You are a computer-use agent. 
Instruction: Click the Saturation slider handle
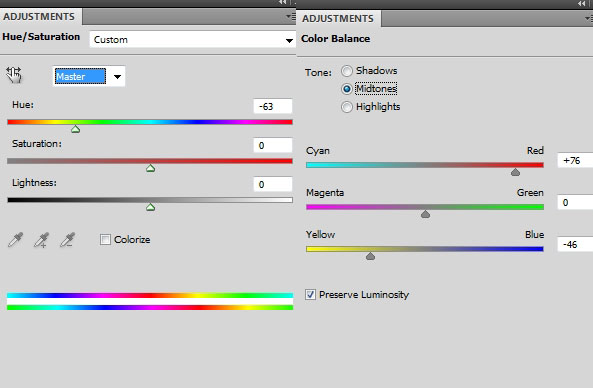151,168
